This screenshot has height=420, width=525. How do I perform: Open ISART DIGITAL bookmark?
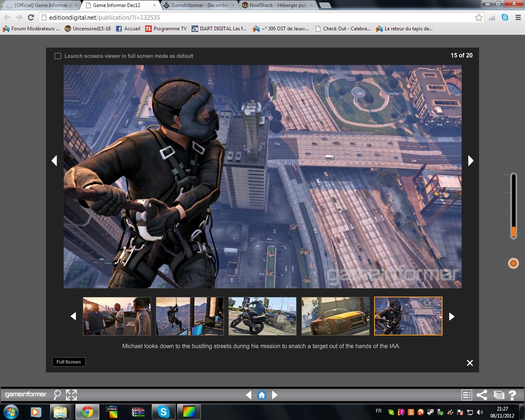point(219,29)
